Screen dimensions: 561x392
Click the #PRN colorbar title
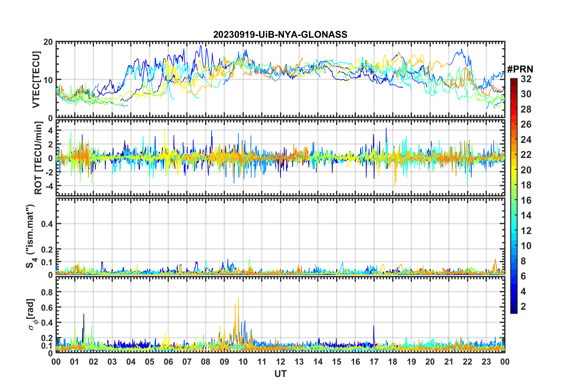pyautogui.click(x=520, y=69)
